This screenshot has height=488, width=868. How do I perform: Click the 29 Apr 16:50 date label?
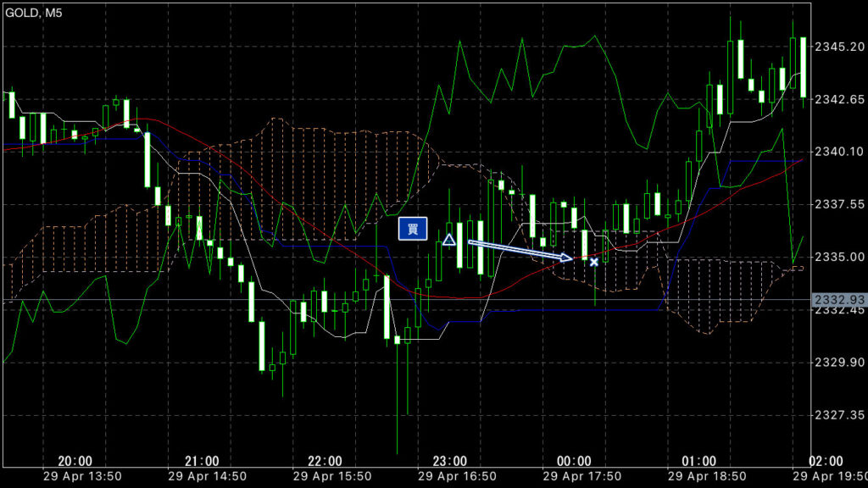[450, 476]
